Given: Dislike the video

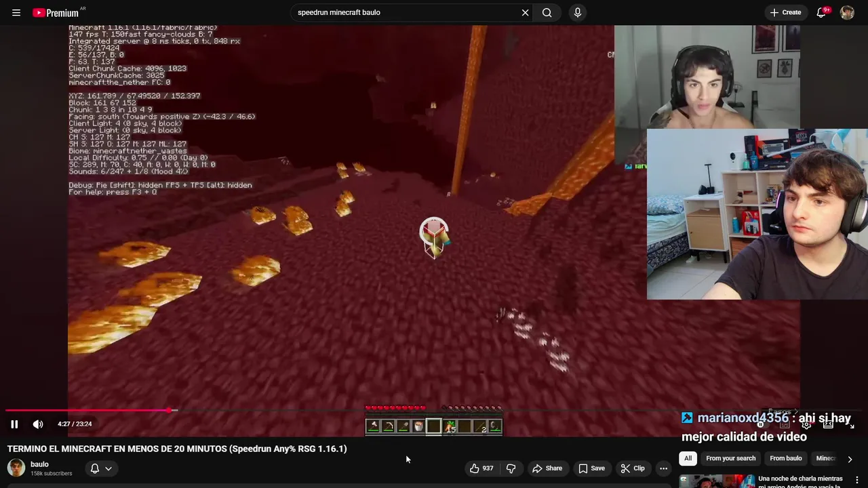Looking at the screenshot, I should [x=511, y=468].
